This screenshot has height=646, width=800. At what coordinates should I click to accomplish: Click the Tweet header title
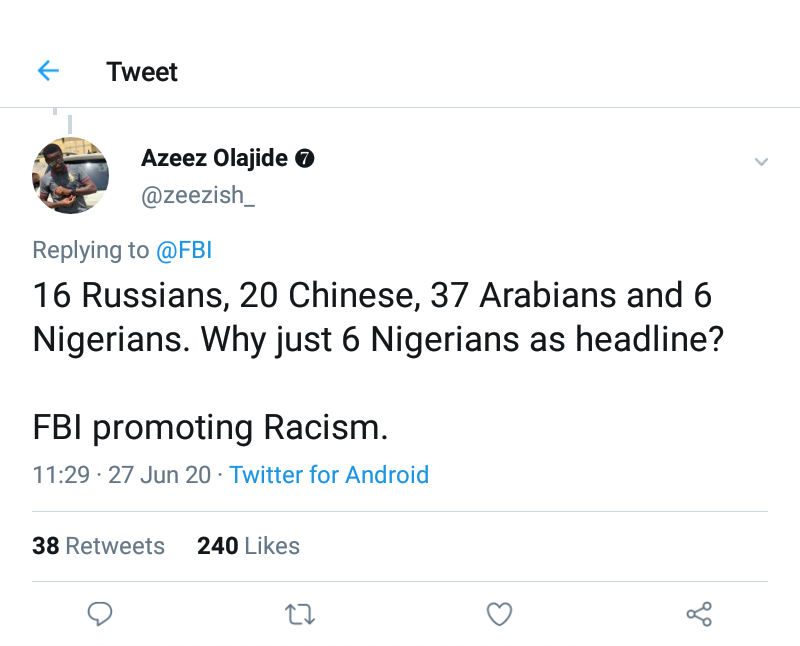click(x=142, y=72)
